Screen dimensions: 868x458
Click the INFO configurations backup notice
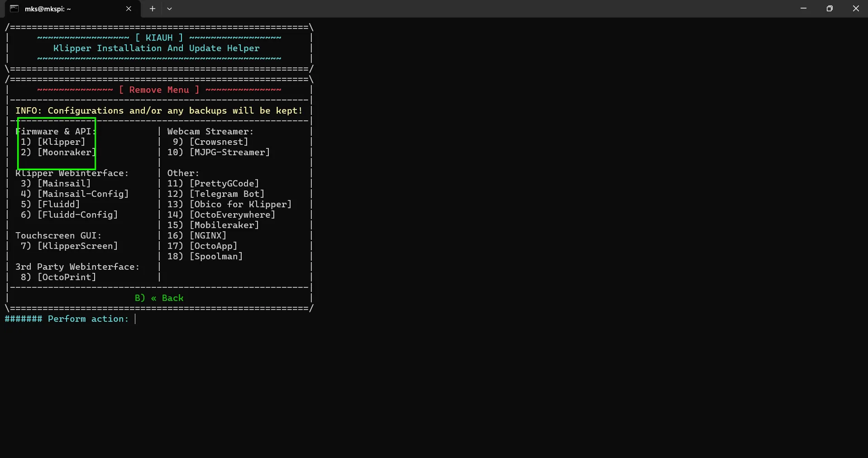pyautogui.click(x=159, y=111)
